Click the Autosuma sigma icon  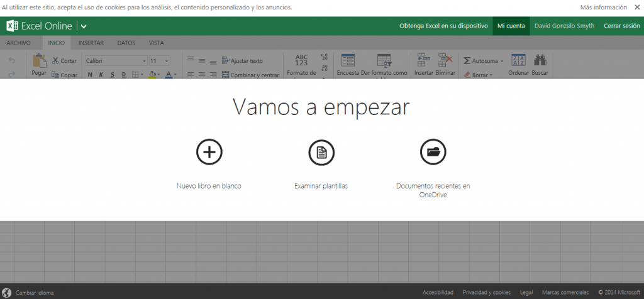point(467,61)
